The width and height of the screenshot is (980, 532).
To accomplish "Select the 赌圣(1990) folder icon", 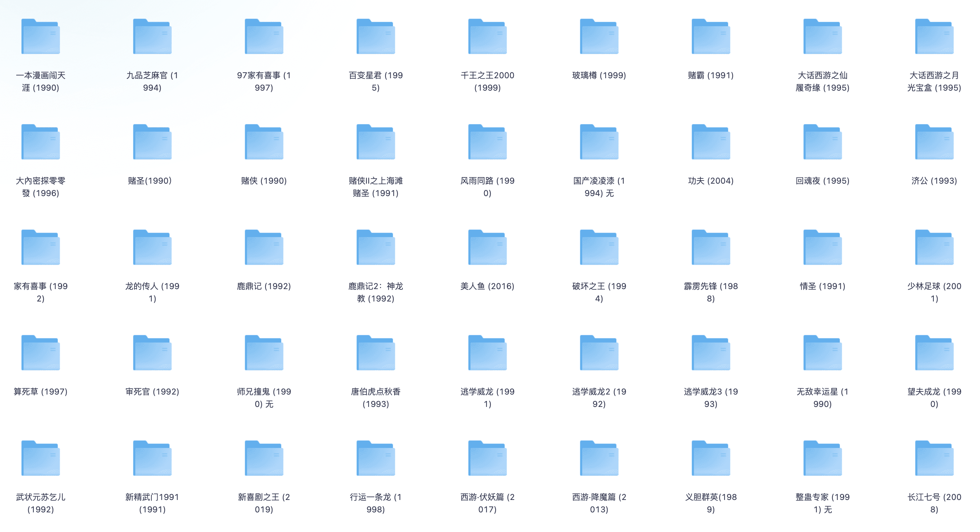I will pyautogui.click(x=152, y=142).
